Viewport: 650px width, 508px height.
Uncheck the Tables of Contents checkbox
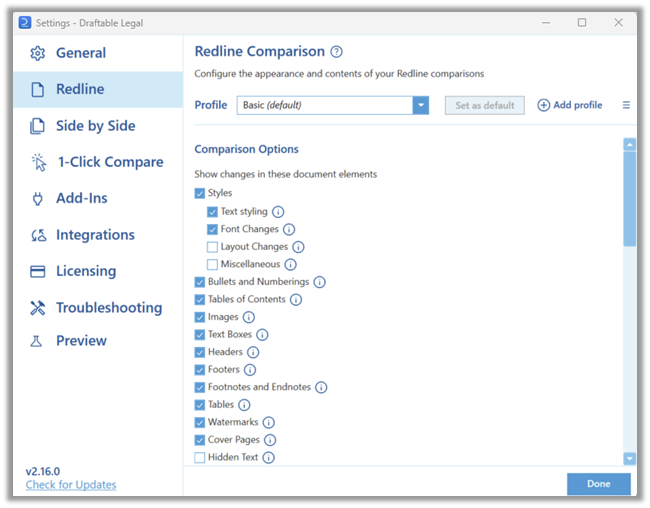(200, 299)
